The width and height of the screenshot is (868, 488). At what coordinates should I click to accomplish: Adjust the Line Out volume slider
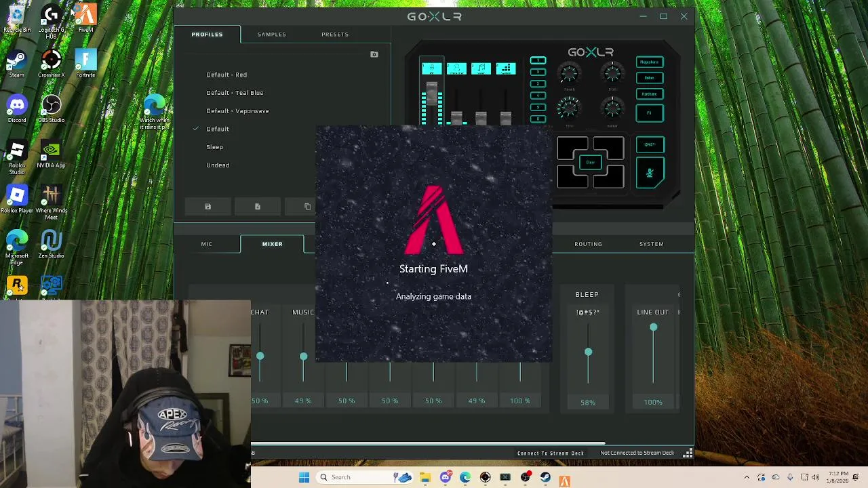coord(653,327)
